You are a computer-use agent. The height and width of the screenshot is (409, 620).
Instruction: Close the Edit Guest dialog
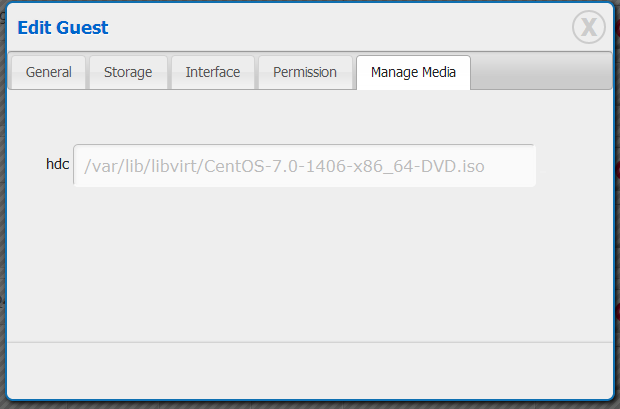click(x=589, y=28)
